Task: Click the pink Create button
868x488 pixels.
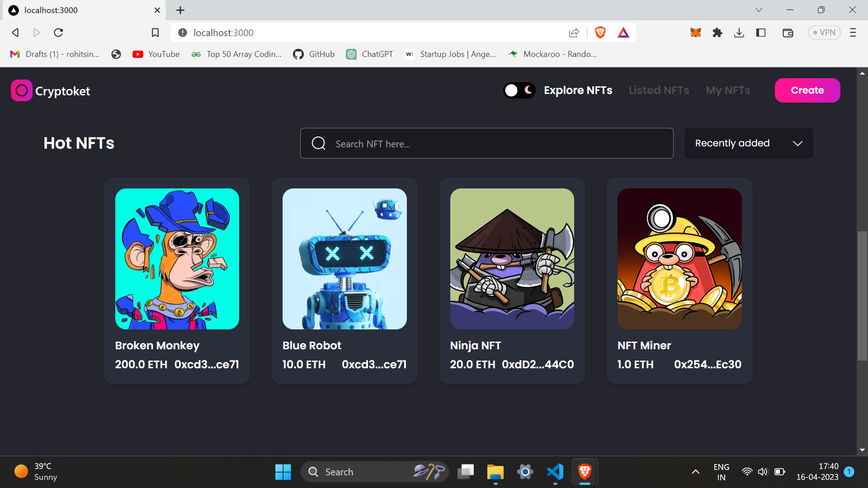Action: pyautogui.click(x=807, y=90)
